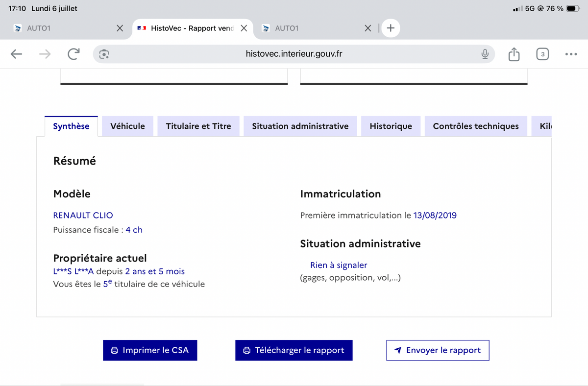Screen dimensions: 588x386
Task: Open the Contrôles techniques tab
Action: (x=476, y=126)
